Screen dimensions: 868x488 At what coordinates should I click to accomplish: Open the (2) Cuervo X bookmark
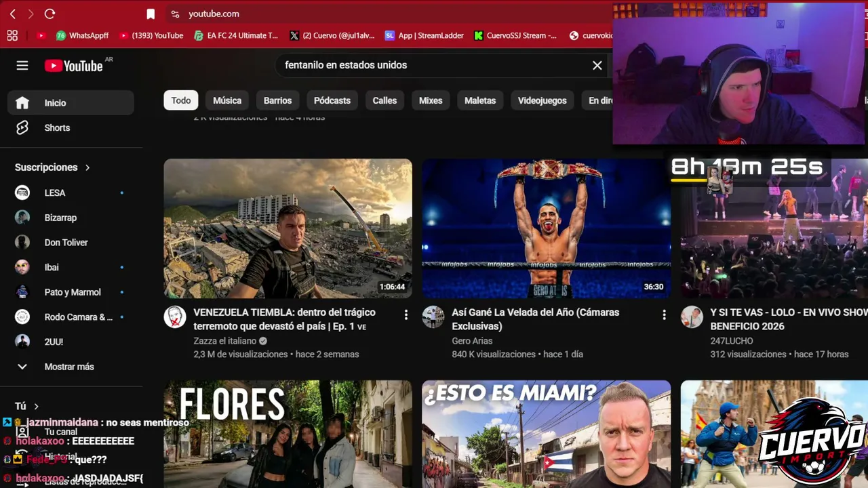coord(332,35)
